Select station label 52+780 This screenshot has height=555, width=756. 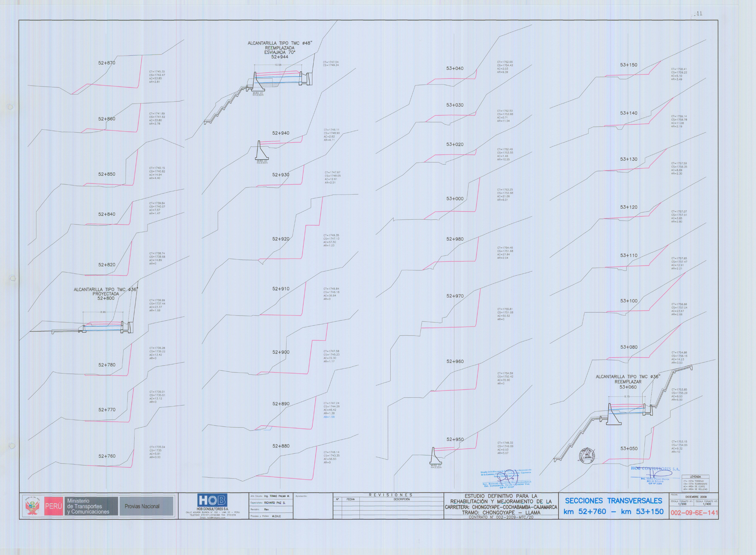[107, 365]
